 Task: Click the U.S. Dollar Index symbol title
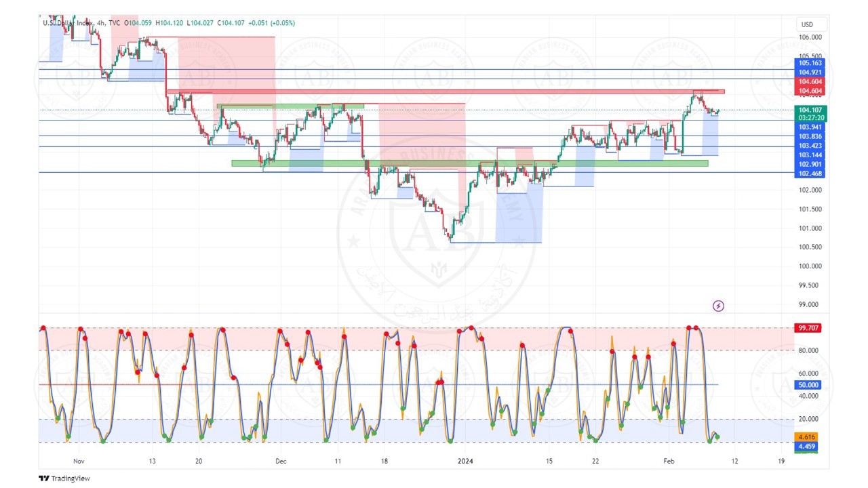69,23
